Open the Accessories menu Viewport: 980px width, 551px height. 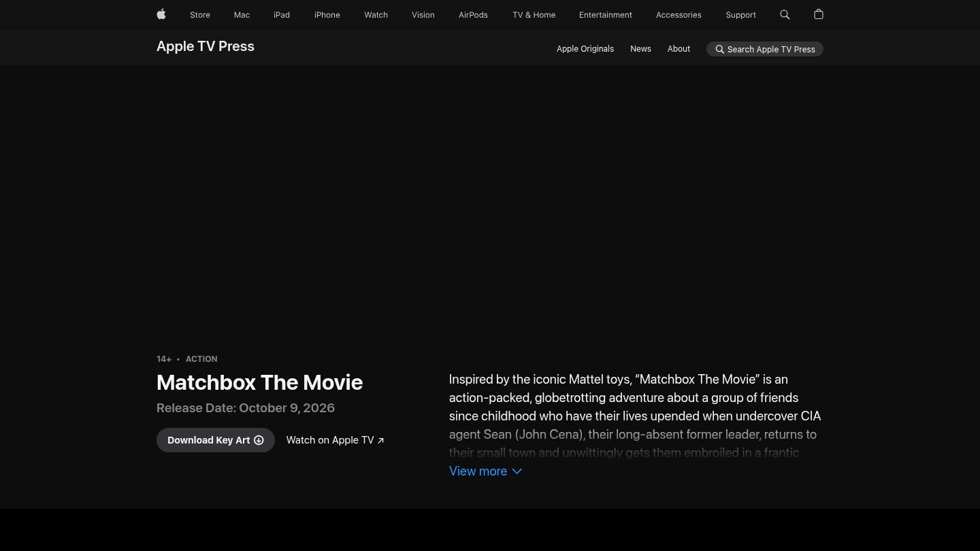(679, 15)
